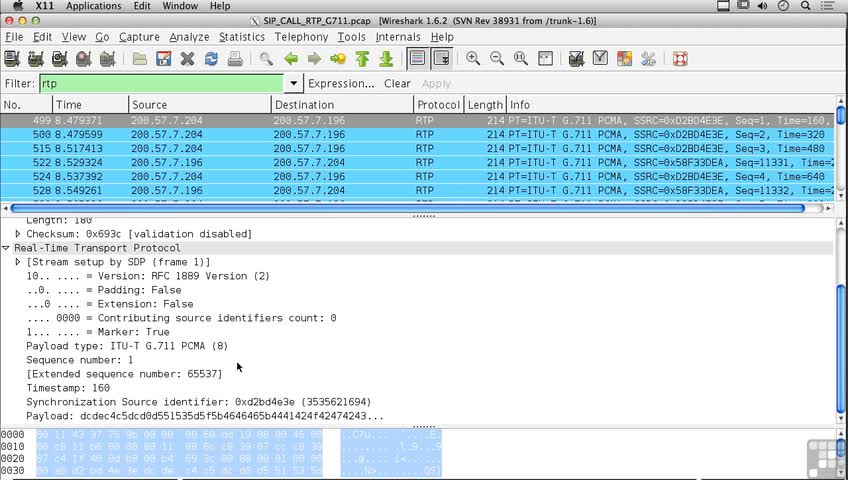This screenshot has height=480, width=848.
Task: Open capture options toolbar icon
Action: click(36, 58)
